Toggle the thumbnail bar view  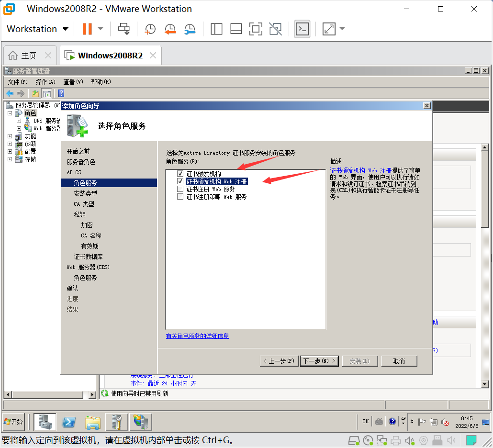[x=236, y=29]
